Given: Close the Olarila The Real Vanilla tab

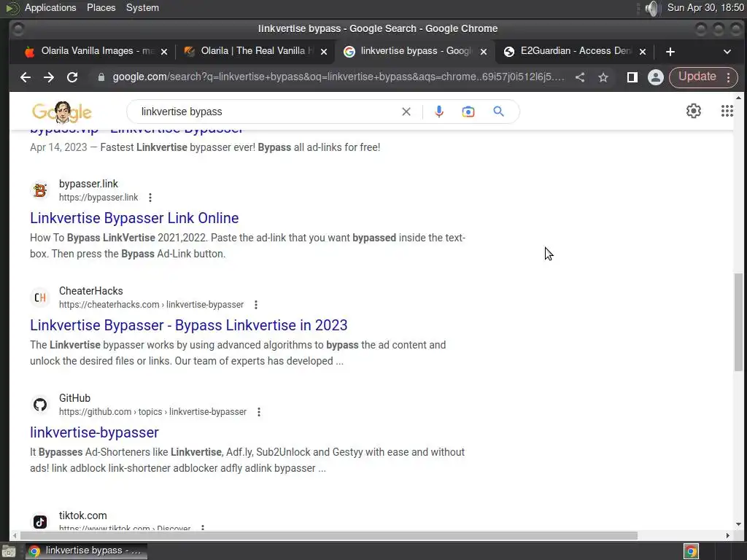Looking at the screenshot, I should 323,52.
